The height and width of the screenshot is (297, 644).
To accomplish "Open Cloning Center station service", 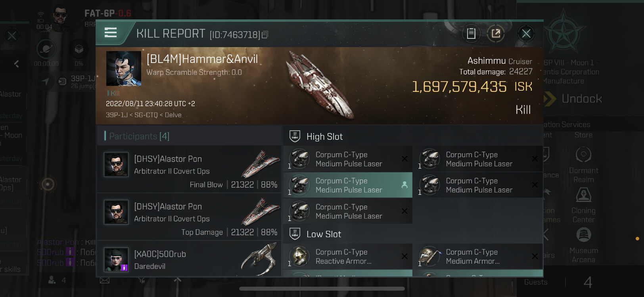I will [x=583, y=205].
